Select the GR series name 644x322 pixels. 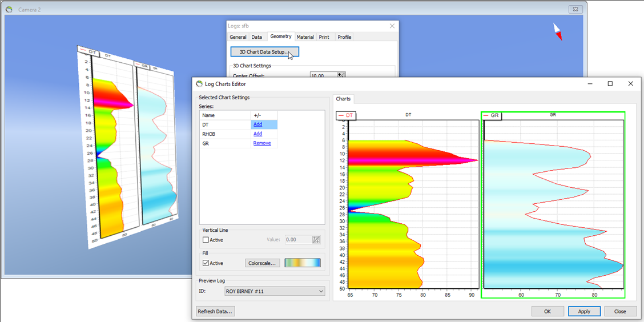[x=206, y=143]
